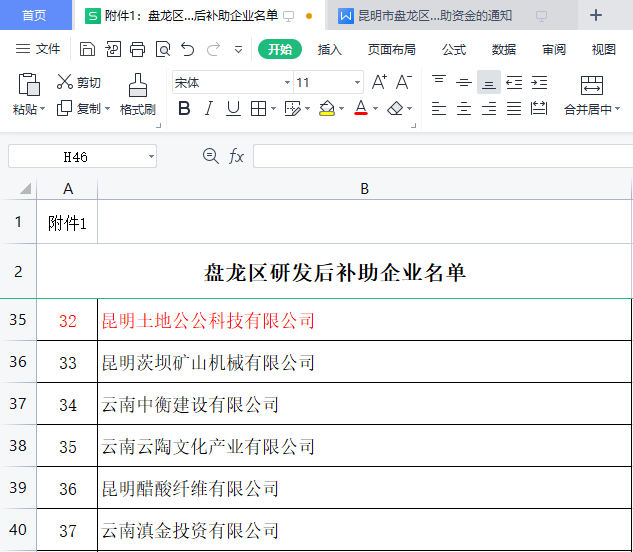
Task: Click in the formula bar input
Action: 443,156
